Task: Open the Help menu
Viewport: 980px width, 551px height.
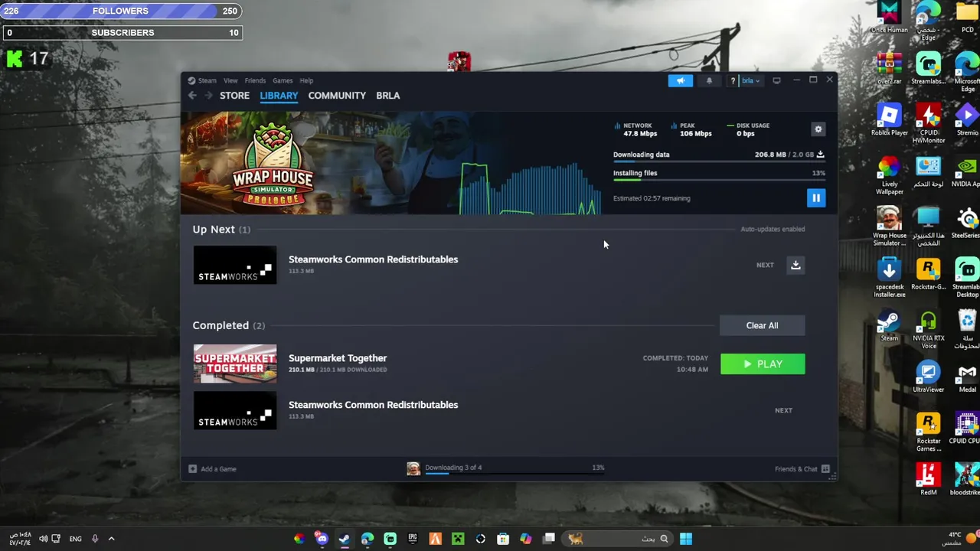Action: tap(306, 80)
